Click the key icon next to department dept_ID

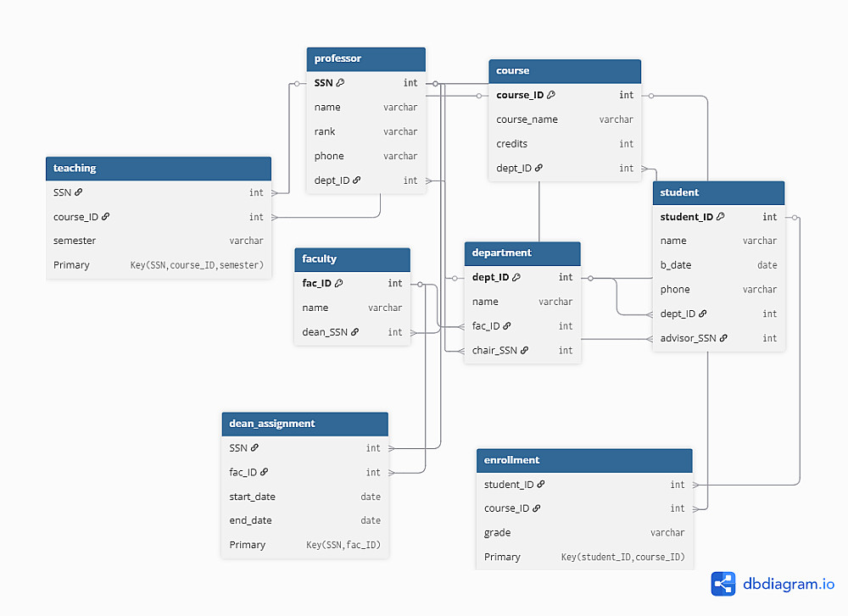pos(516,277)
